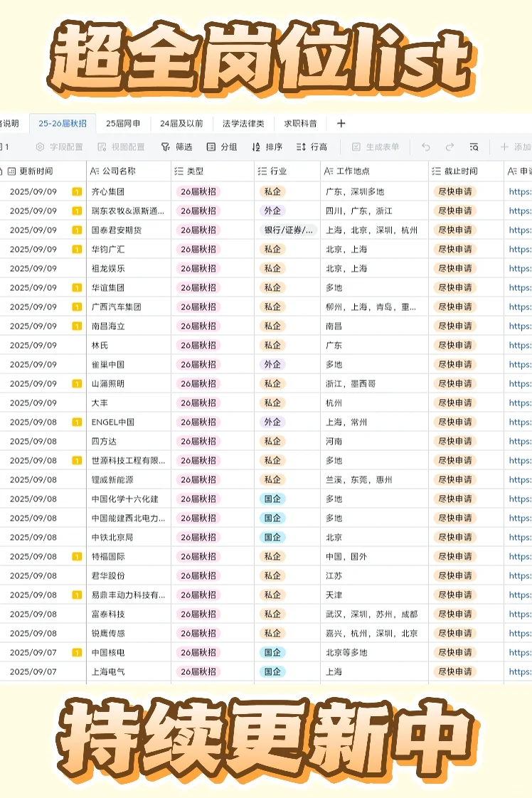532x798 pixels.
Task: Switch to the 25届网申 tab
Action: click(x=123, y=124)
